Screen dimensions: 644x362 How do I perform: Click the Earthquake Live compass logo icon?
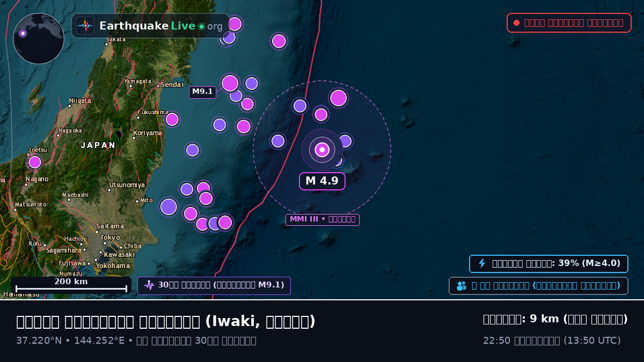coord(85,26)
